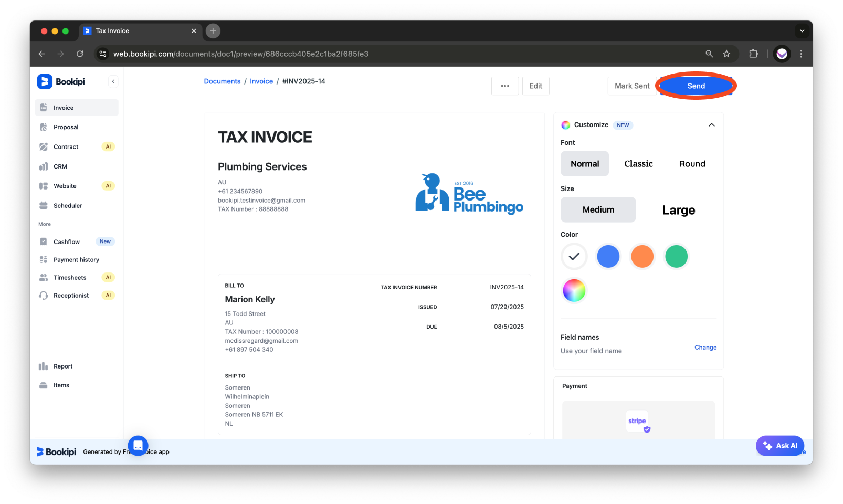Collapse the left sidebar

(113, 81)
